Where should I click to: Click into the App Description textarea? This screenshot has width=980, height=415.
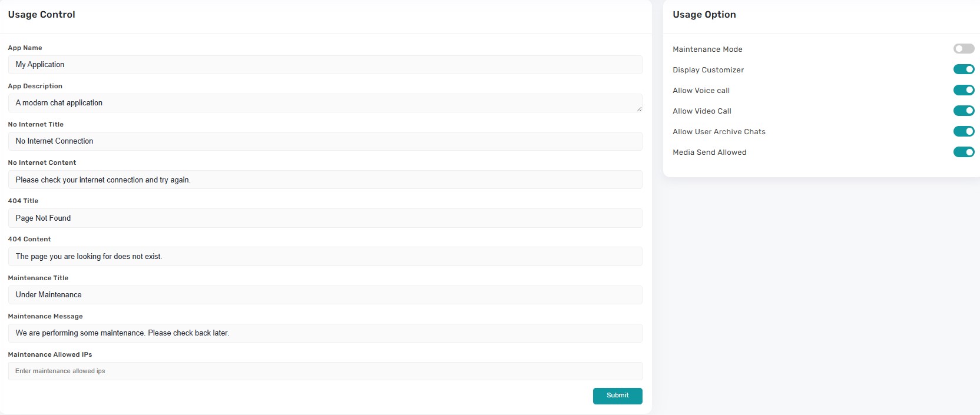(325, 103)
